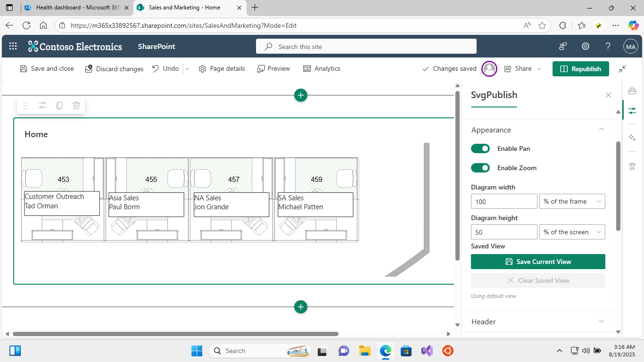Open the Share dropdown chevron
This screenshot has width=644, height=362.
[539, 69]
